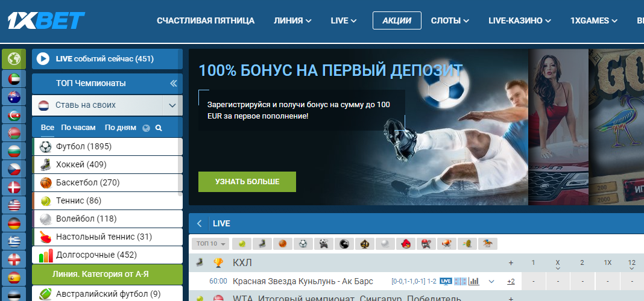Screen dimensions: 644x301
Task: Collapse the LIVE panel with left arrow
Action: [200, 223]
